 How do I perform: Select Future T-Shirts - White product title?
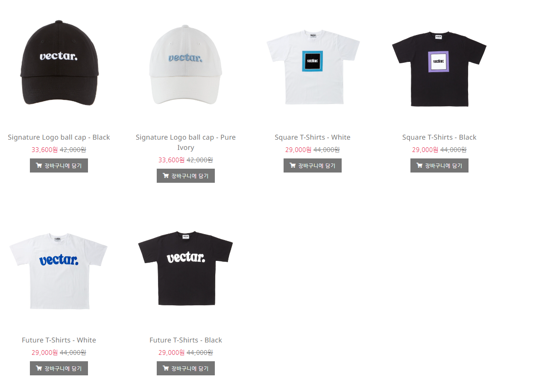click(59, 340)
